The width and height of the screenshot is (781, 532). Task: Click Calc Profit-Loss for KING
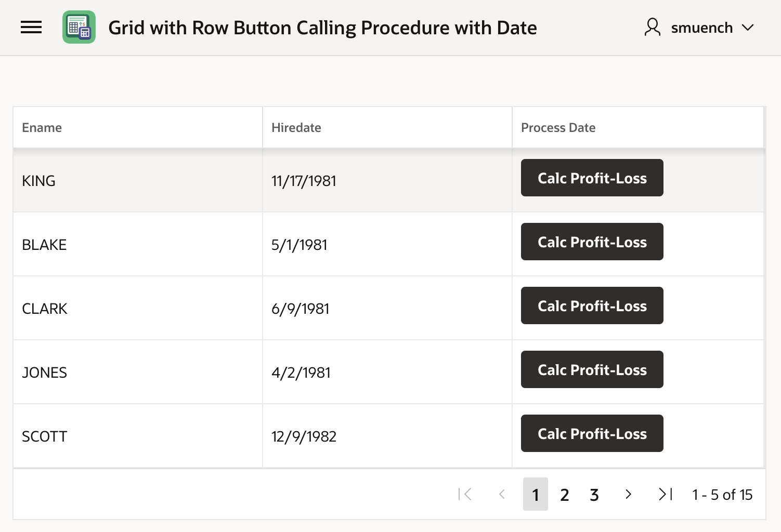coord(592,178)
